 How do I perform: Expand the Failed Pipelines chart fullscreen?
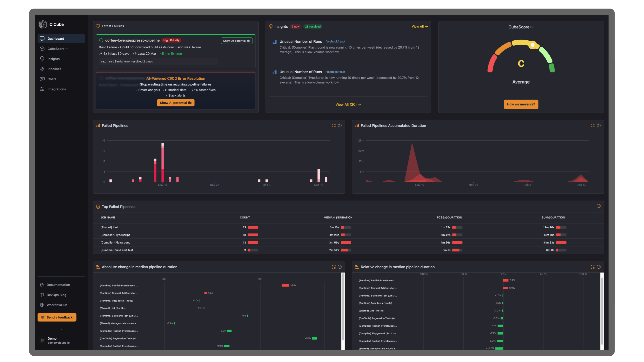333,125
